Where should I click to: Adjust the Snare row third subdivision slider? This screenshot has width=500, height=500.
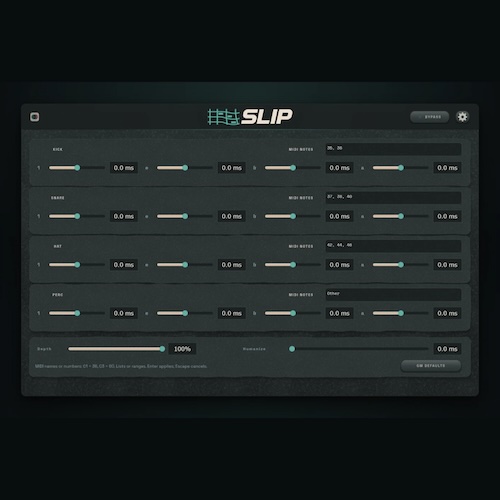click(x=293, y=216)
